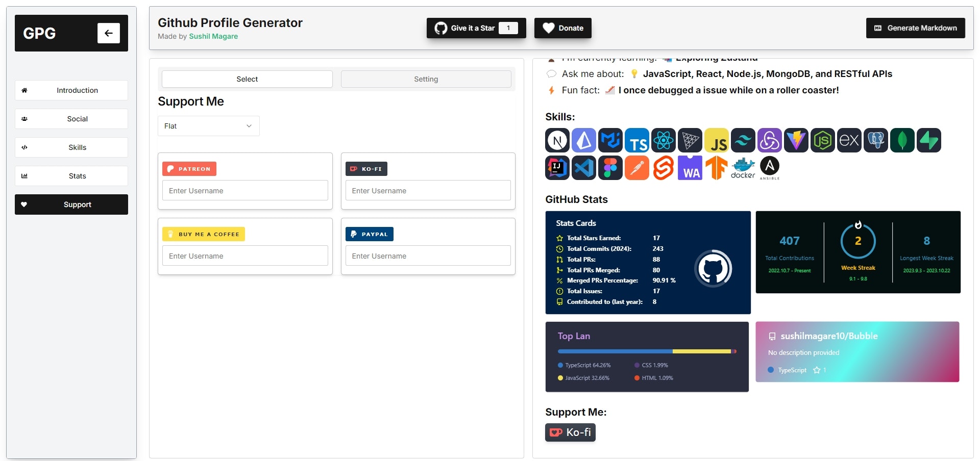Click the Supabase skill icon
Screen dimensions: 980x461
[x=929, y=140]
